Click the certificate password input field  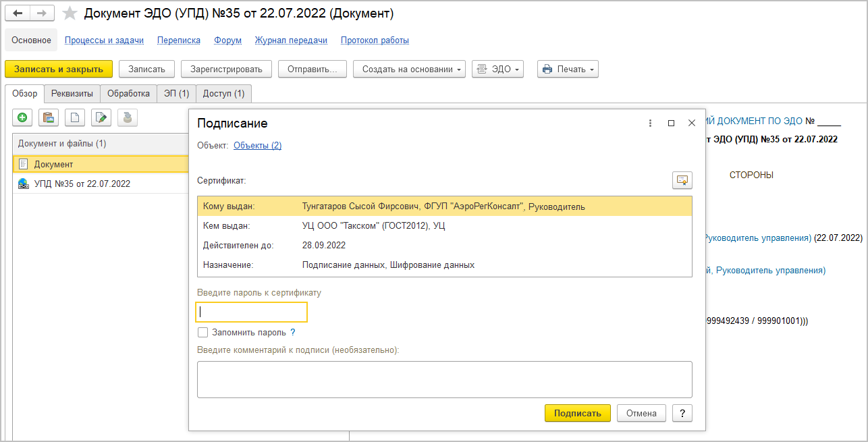tap(251, 312)
